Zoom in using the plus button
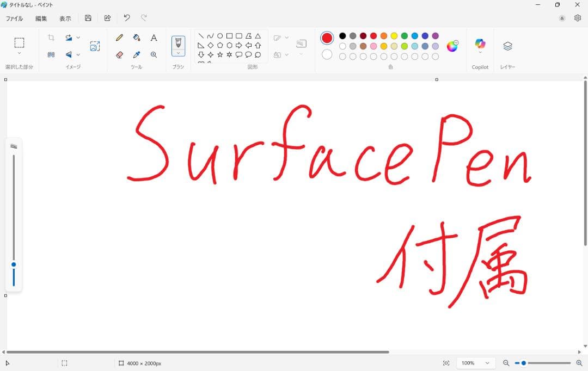The width and height of the screenshot is (588, 371). [579, 363]
